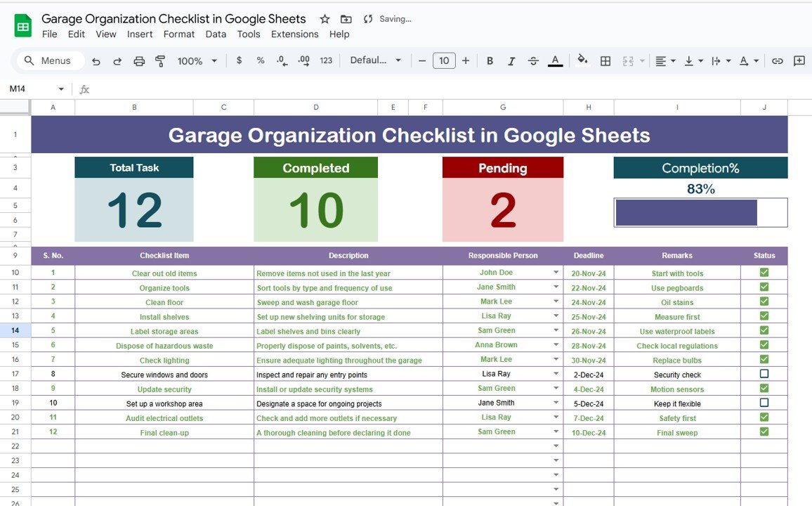Apply strikethrough formatting
812x506 pixels.
pos(533,60)
